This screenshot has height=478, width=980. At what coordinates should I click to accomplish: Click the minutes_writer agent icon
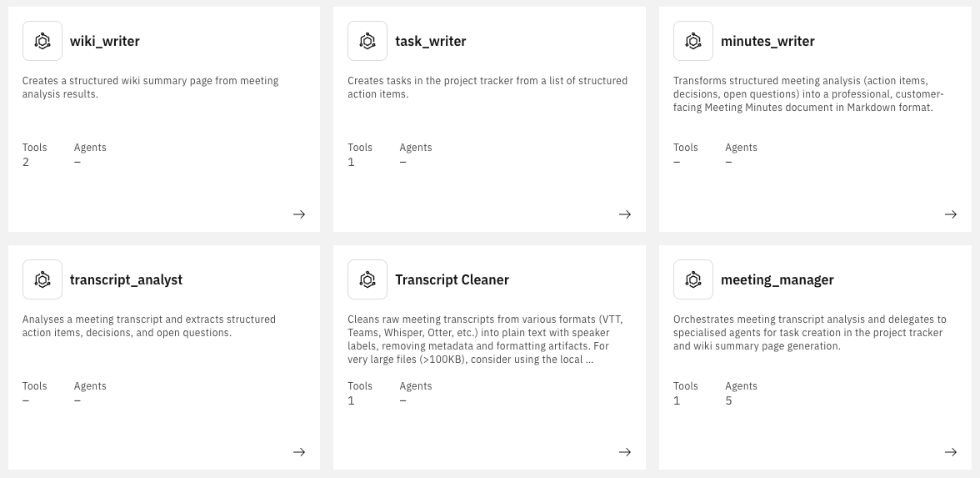[693, 41]
